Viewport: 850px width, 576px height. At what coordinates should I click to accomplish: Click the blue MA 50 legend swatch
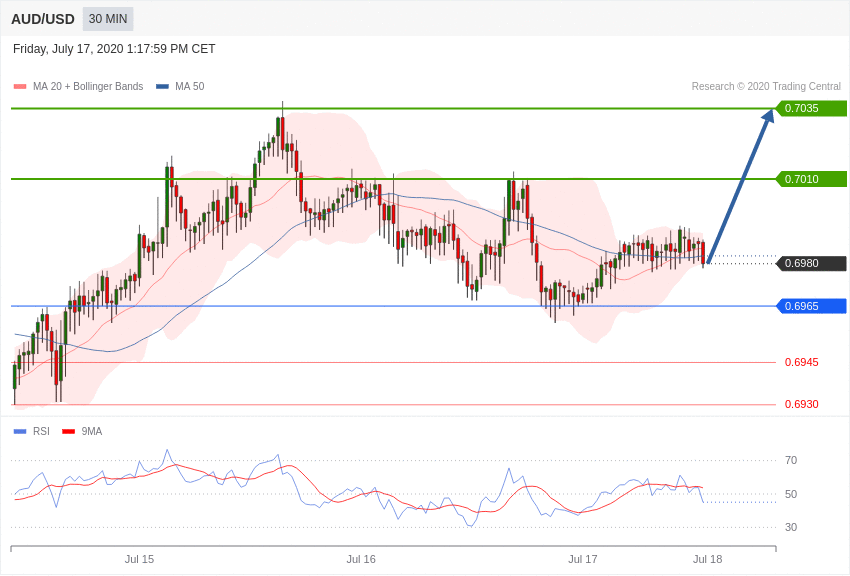pos(162,87)
